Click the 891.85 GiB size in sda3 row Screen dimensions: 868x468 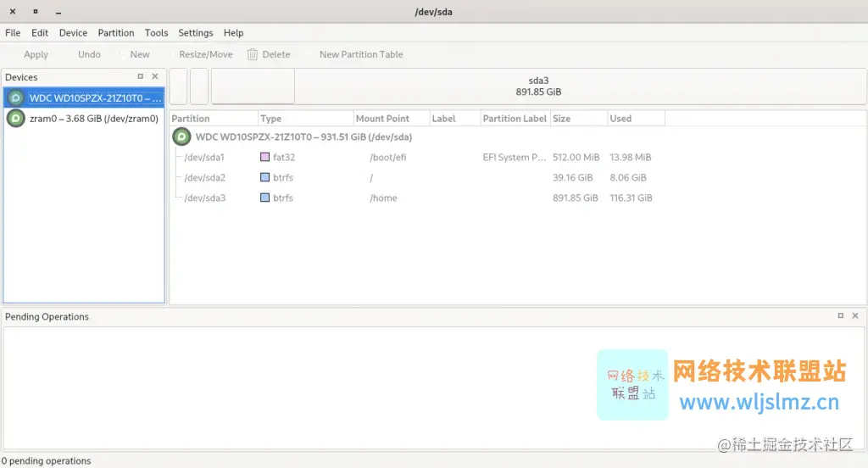(x=576, y=198)
